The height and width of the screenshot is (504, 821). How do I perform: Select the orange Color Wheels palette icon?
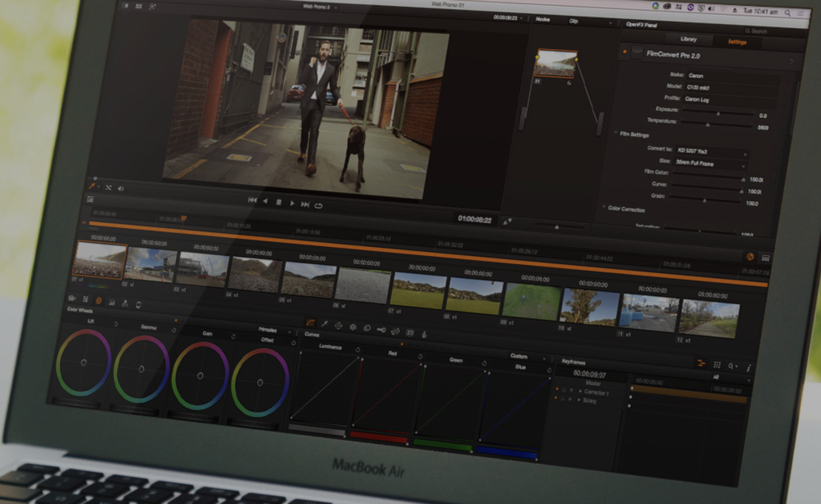(x=99, y=301)
